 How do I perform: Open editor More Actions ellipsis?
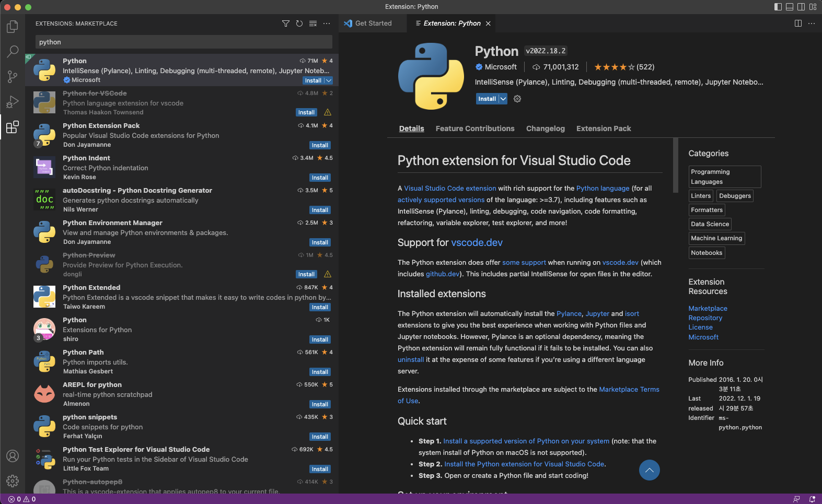(812, 24)
